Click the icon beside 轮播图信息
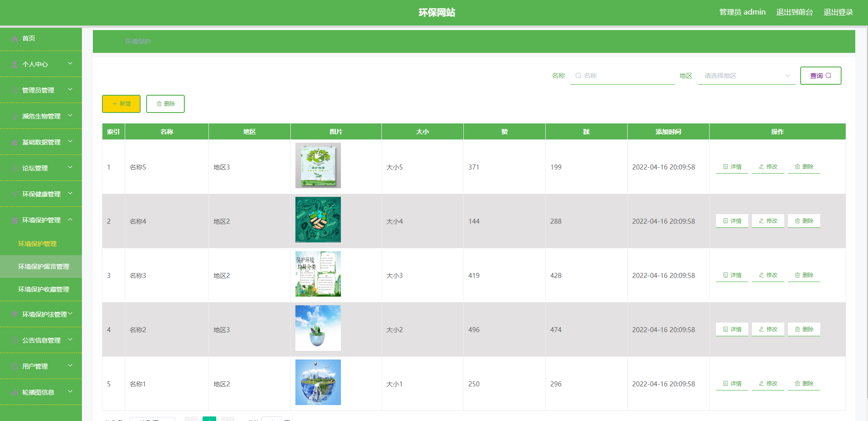Viewport: 868px width, 421px height. (x=15, y=393)
